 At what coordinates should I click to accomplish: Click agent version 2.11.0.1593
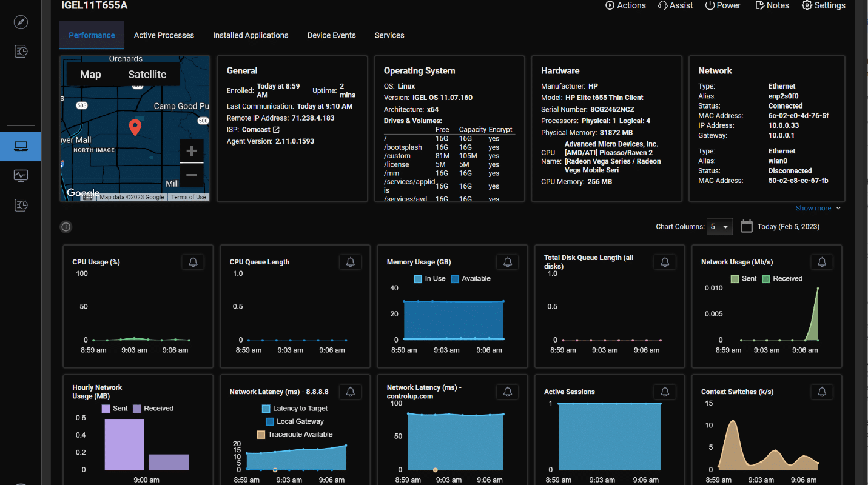point(294,141)
